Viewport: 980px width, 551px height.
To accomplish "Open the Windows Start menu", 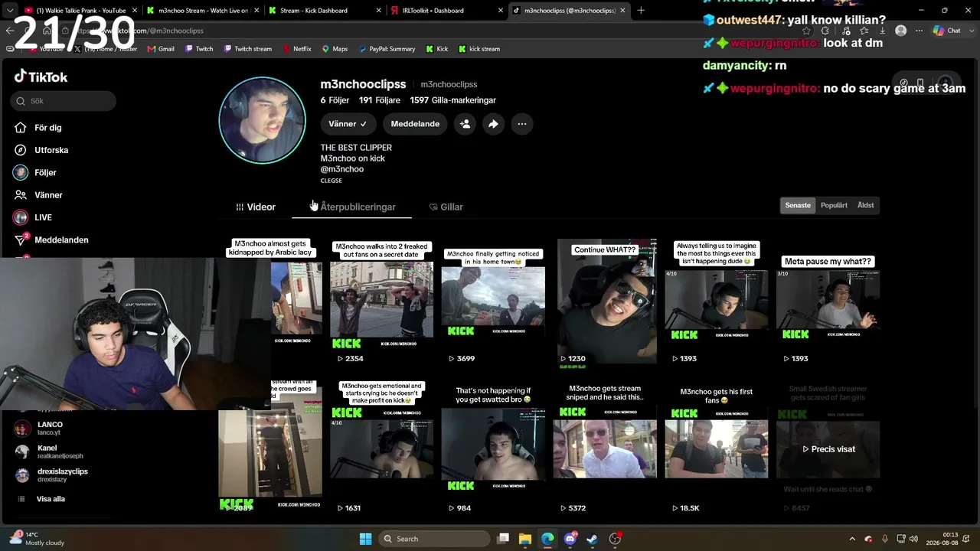I will click(366, 539).
